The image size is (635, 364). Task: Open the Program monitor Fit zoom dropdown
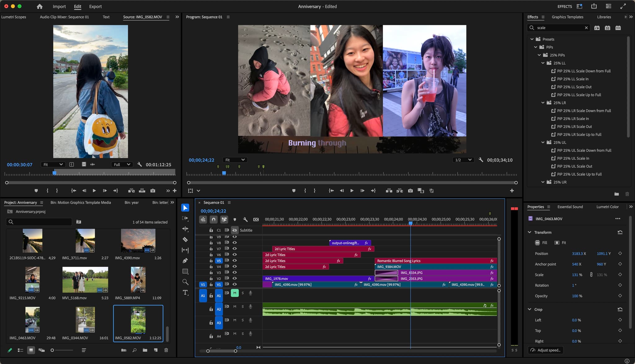234,160
